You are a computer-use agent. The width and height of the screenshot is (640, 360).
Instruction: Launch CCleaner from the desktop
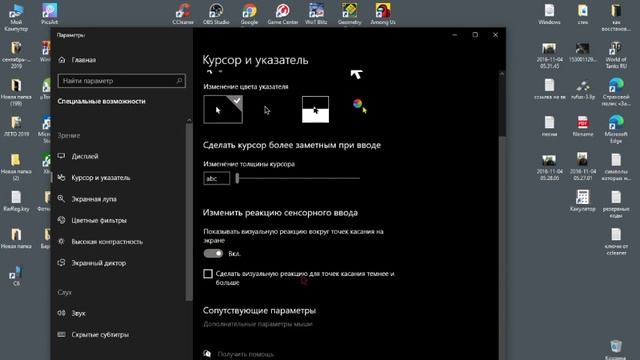(x=183, y=14)
